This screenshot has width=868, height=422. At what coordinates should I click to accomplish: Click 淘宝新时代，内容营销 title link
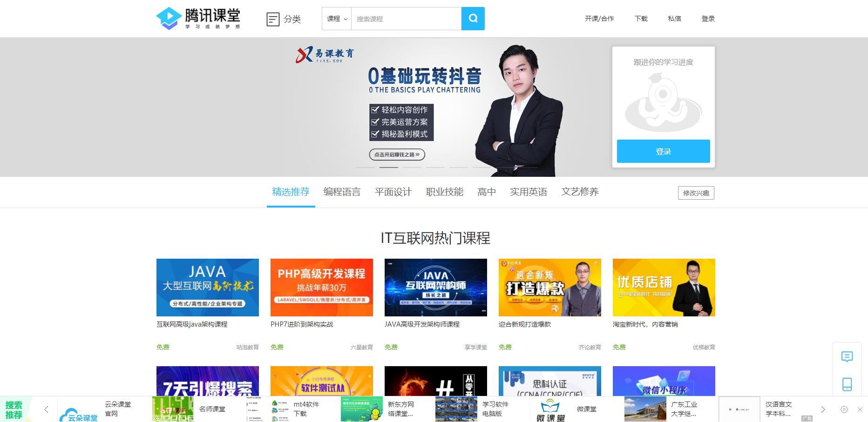[645, 324]
